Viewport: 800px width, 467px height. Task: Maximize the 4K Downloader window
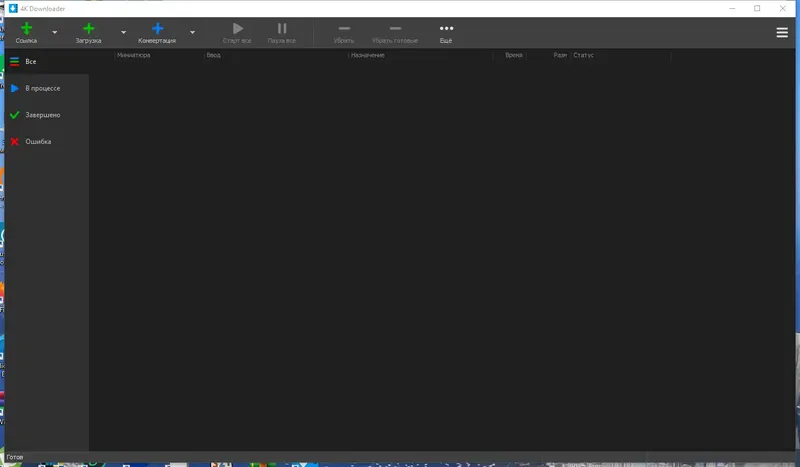pyautogui.click(x=757, y=8)
